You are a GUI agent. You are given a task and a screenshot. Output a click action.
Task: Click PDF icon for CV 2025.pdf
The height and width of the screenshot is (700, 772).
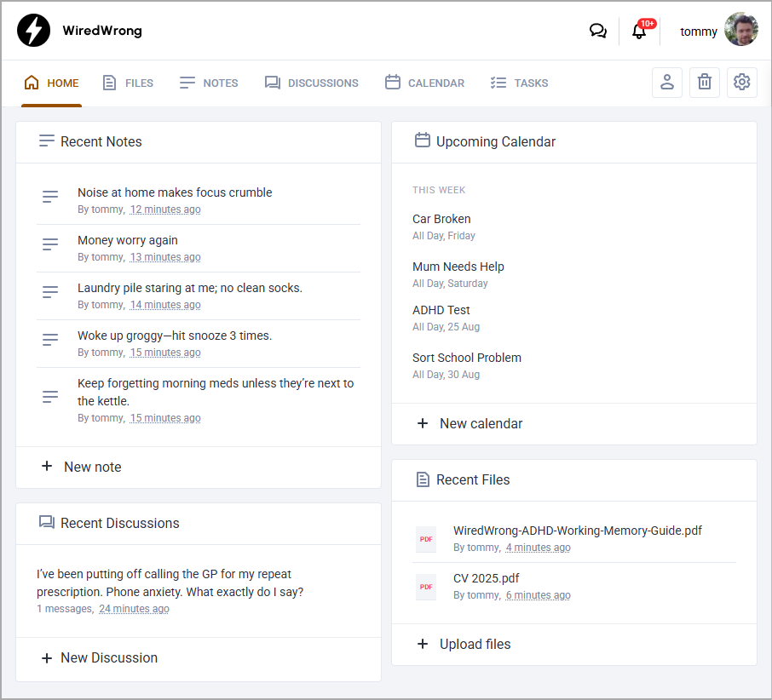pos(426,587)
